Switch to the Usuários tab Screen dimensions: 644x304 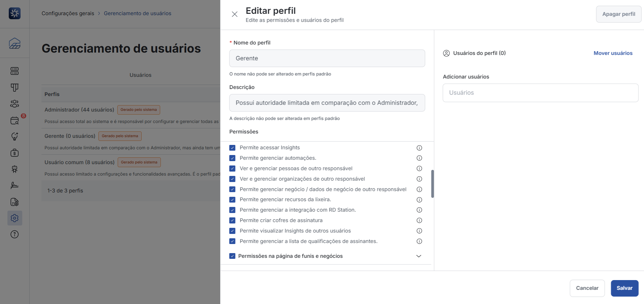141,75
